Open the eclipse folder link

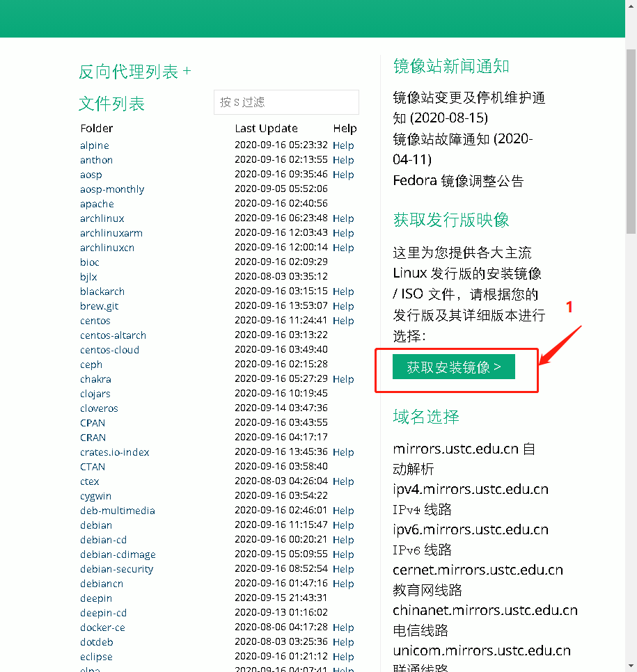(96, 657)
